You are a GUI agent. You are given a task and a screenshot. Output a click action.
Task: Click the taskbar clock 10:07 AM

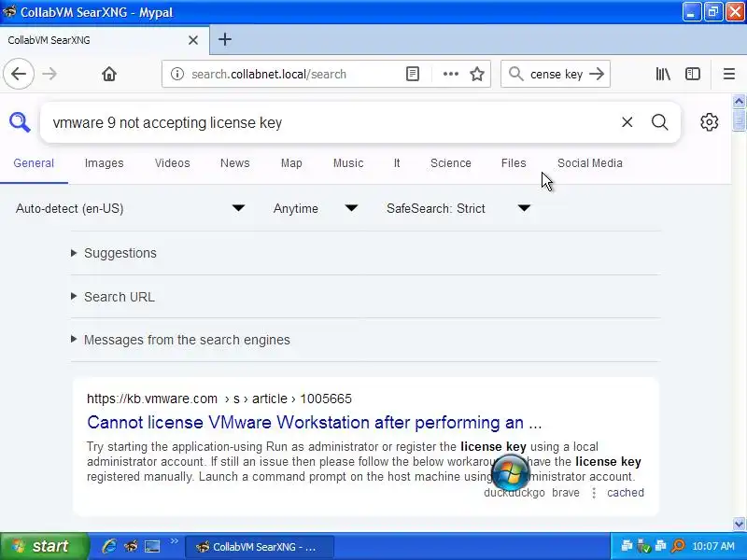click(713, 546)
